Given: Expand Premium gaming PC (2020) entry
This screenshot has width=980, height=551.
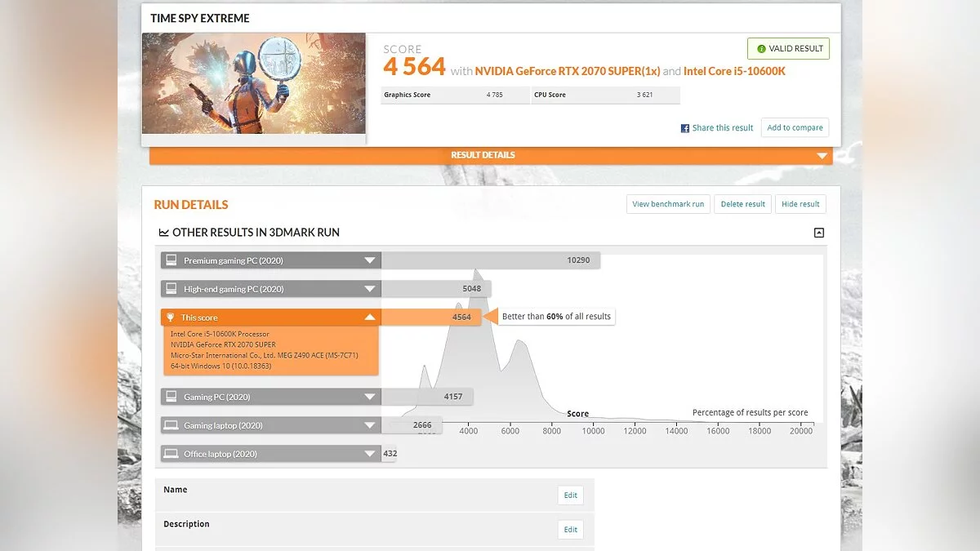Looking at the screenshot, I should click(x=271, y=260).
